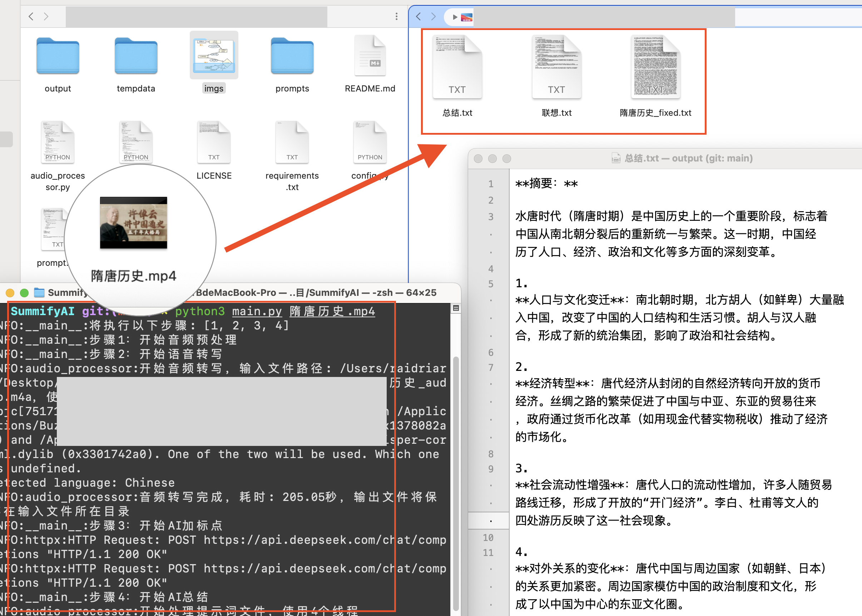Viewport: 862px width, 616px height.
Task: Click the 隋唐历史.mp4 video thumbnail
Action: tap(134, 223)
